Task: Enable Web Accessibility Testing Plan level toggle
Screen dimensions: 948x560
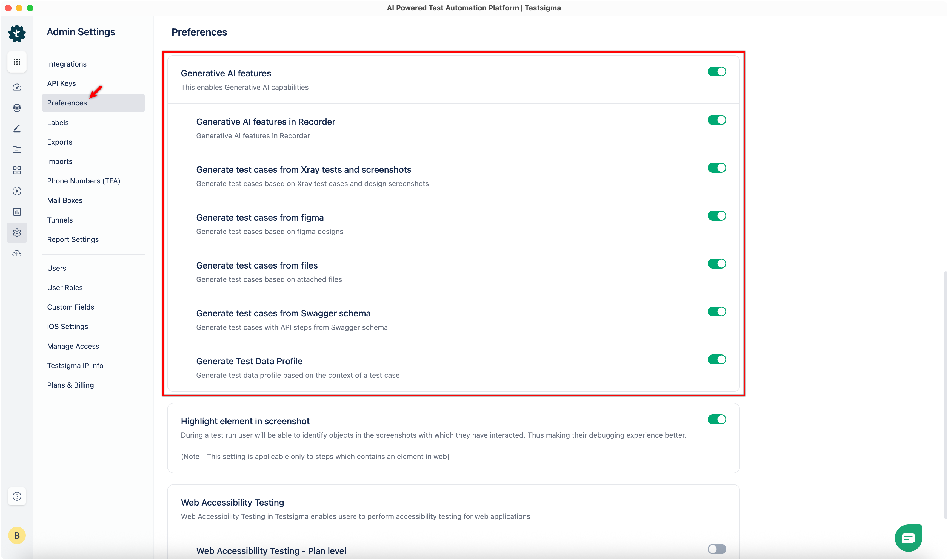Action: click(716, 549)
